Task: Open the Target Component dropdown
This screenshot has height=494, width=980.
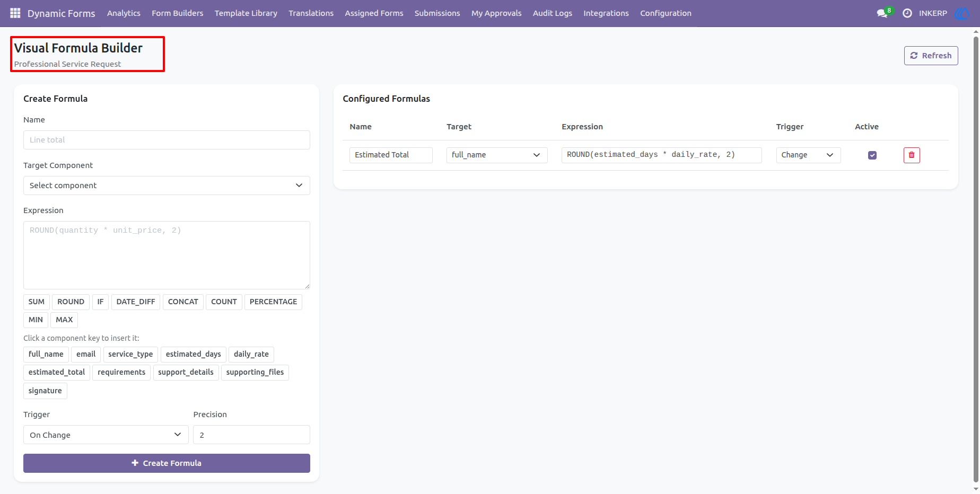Action: pyautogui.click(x=167, y=186)
